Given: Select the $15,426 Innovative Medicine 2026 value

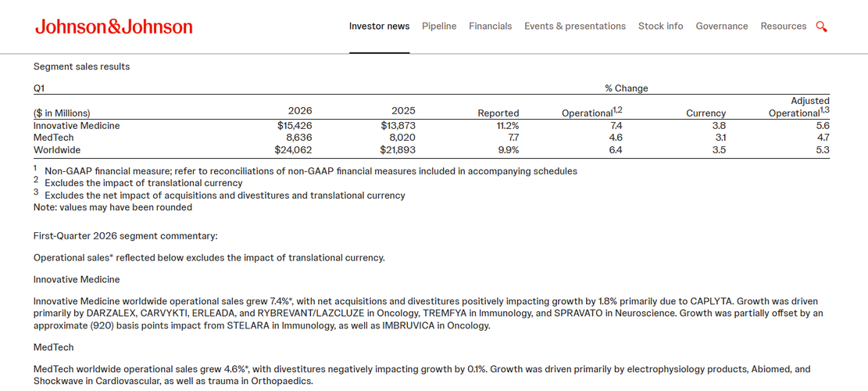Looking at the screenshot, I should pyautogui.click(x=295, y=126).
